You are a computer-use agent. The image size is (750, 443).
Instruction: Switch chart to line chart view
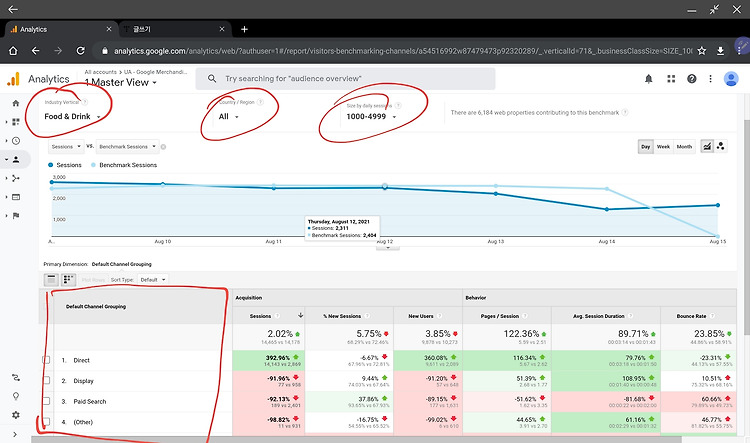(x=706, y=146)
